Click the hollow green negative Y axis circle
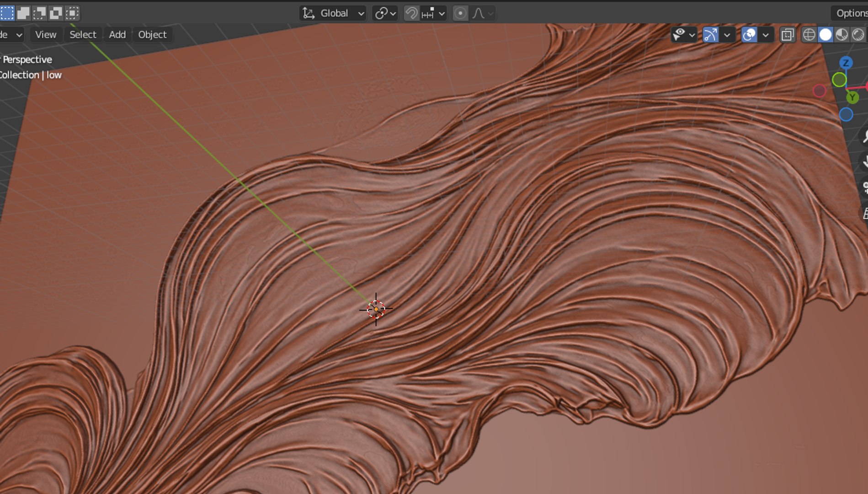 pos(839,80)
